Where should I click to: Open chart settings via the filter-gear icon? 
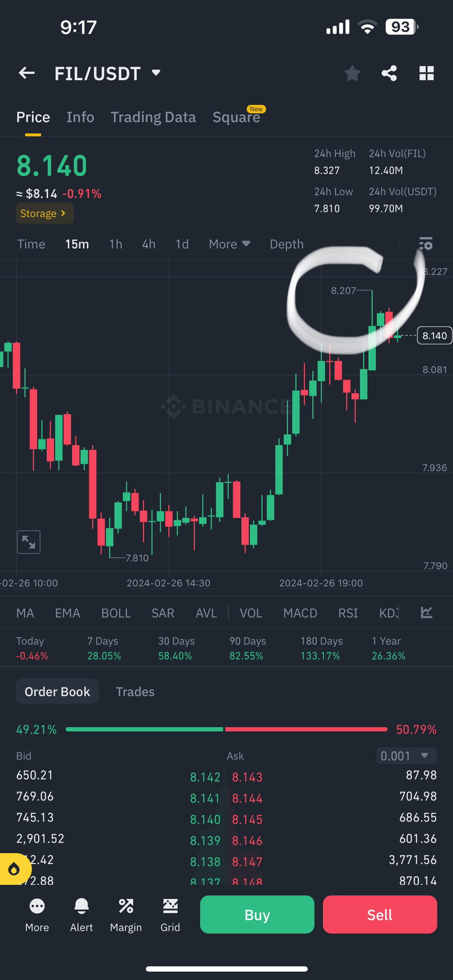click(426, 244)
